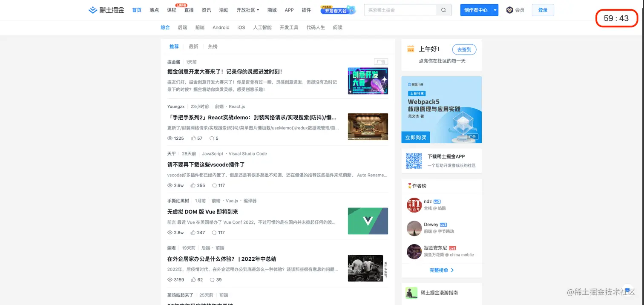Screen dimensions: 644x305
Task: Open the 创作者中心 dropdown arrow
Action: point(495,10)
